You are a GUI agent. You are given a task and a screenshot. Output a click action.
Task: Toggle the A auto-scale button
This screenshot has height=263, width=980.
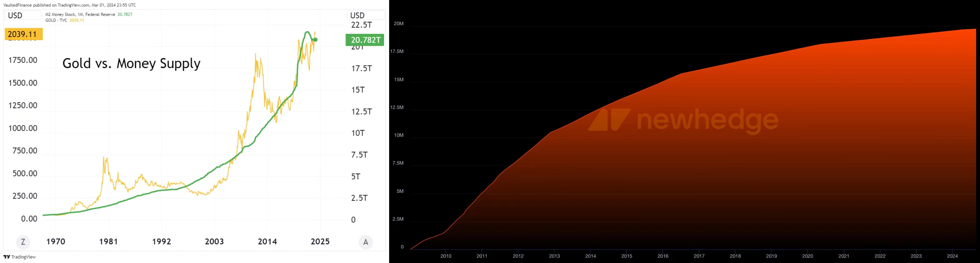[366, 242]
